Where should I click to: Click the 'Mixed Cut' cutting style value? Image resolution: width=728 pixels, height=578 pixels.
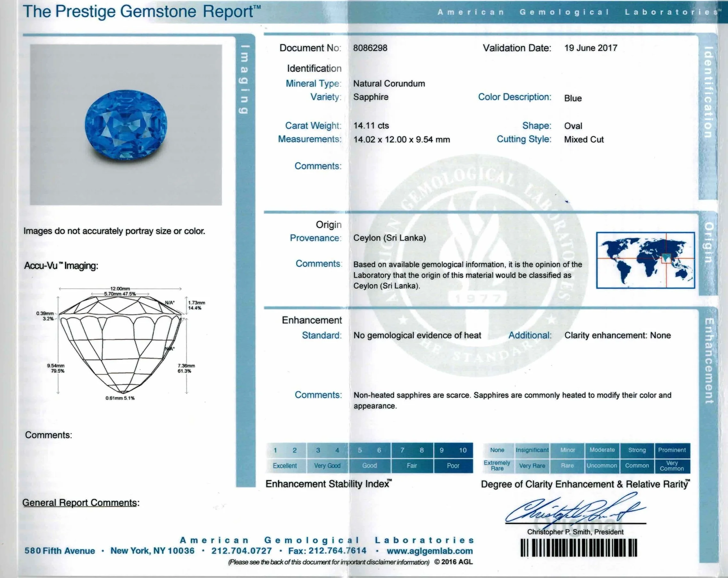pyautogui.click(x=584, y=139)
